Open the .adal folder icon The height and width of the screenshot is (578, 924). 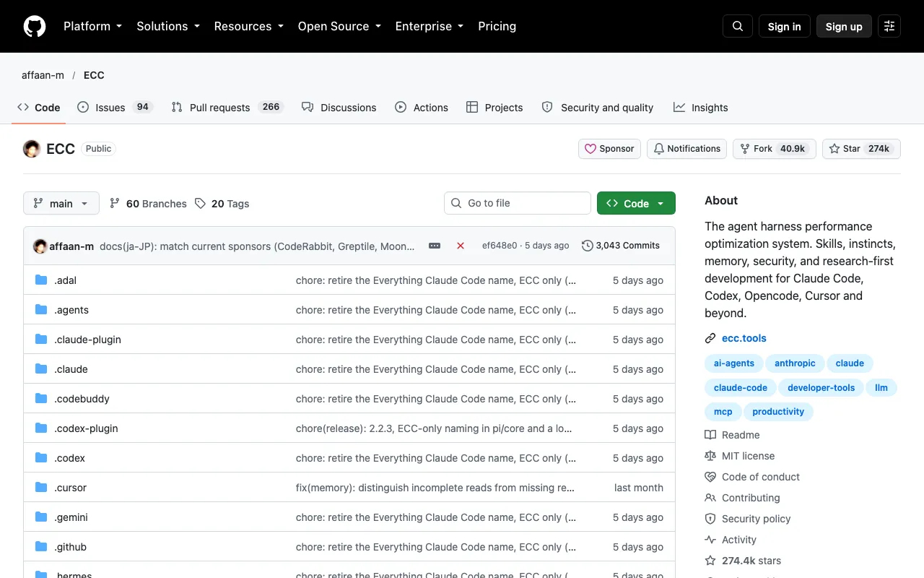click(x=41, y=280)
